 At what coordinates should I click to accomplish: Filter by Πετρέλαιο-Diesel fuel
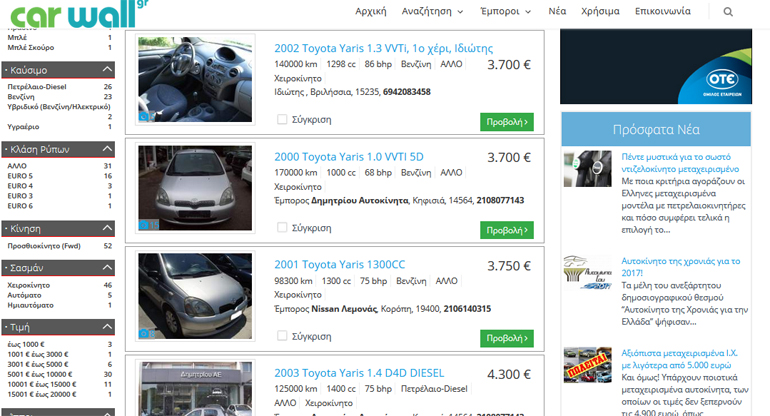tap(37, 86)
